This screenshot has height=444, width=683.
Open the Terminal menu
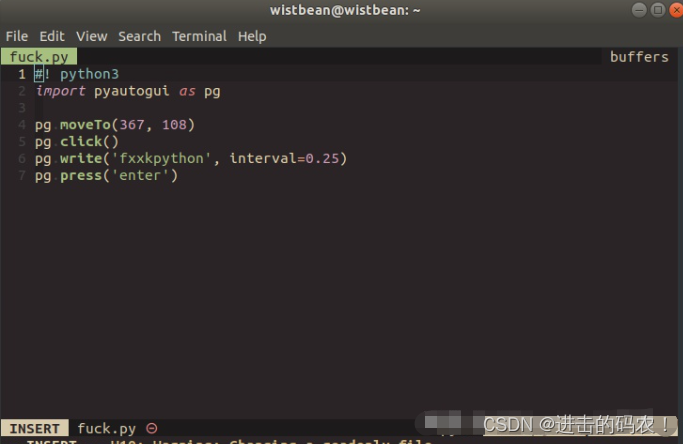click(199, 36)
